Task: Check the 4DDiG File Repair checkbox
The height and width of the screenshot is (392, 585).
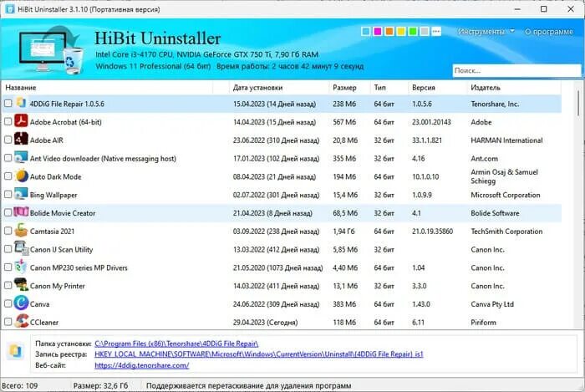Action: (8, 104)
